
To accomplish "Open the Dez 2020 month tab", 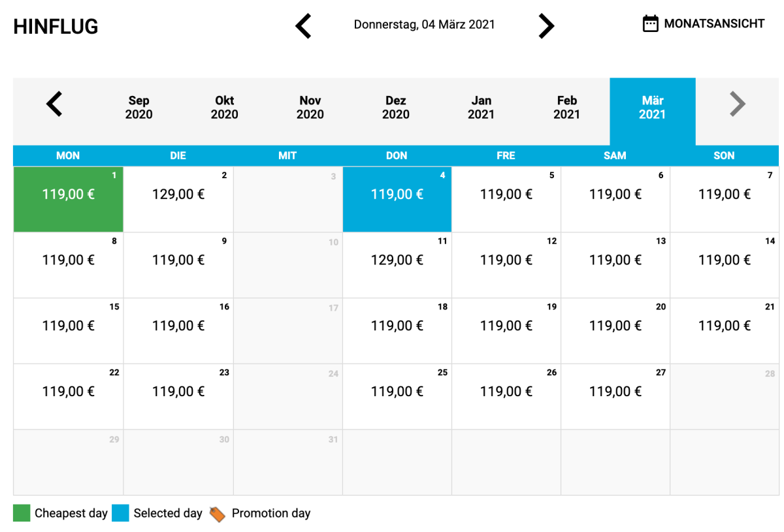I will point(395,108).
